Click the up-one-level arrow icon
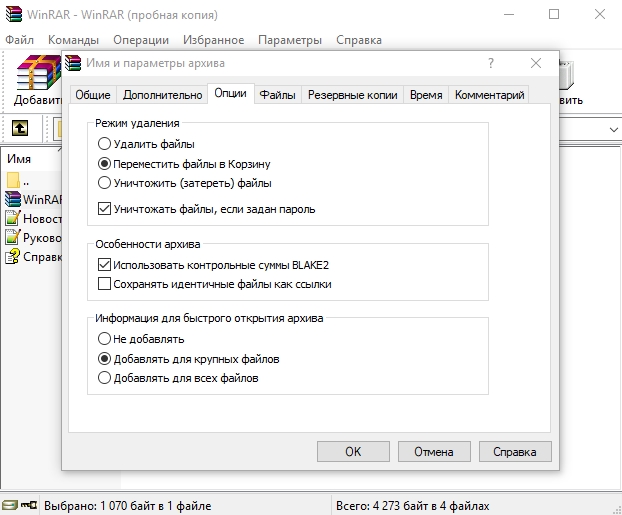622x515 pixels. pyautogui.click(x=20, y=129)
